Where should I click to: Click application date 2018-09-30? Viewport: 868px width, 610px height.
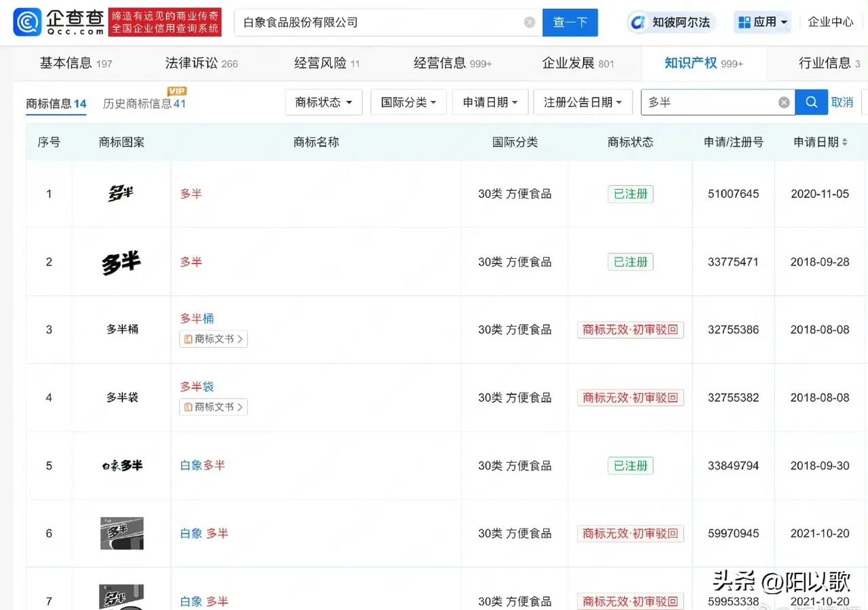pos(820,466)
